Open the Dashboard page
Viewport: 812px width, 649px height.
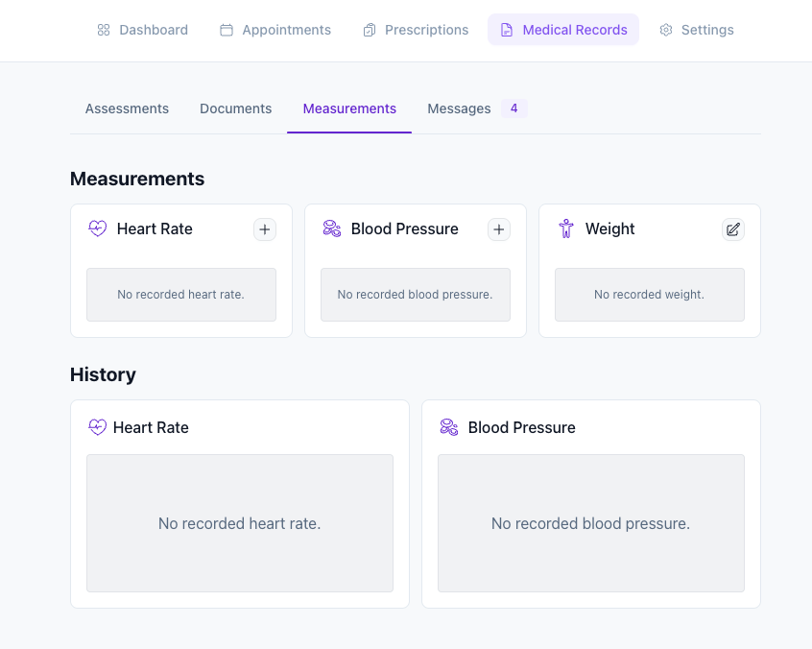coord(142,30)
